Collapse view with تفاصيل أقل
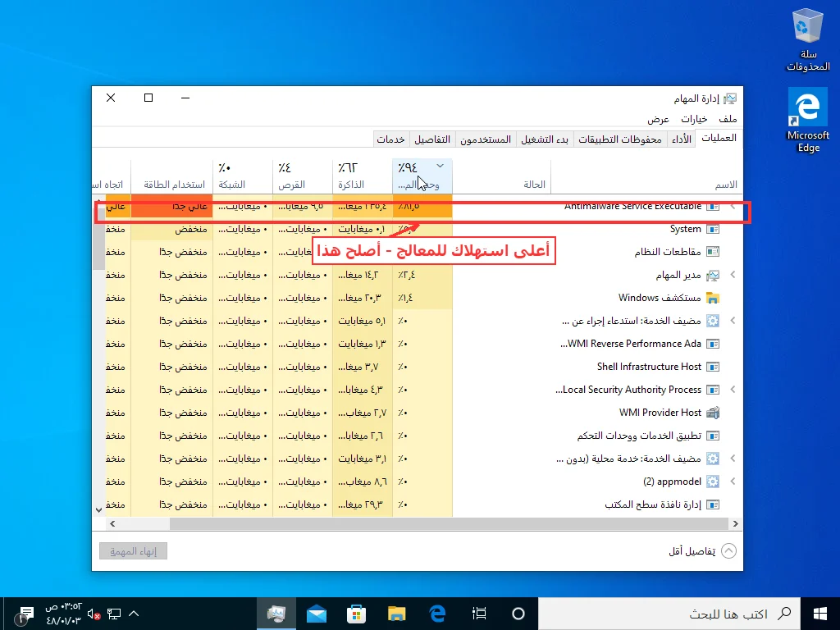 click(x=702, y=551)
